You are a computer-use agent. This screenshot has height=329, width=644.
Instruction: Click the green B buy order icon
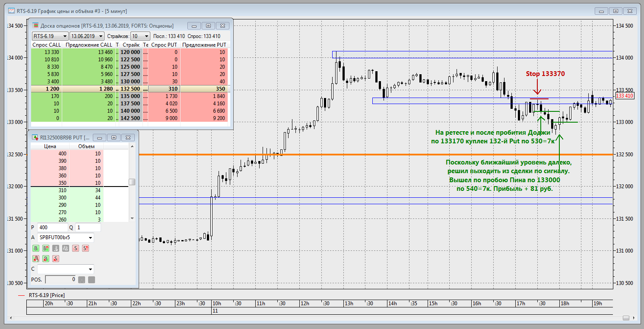[x=36, y=248]
